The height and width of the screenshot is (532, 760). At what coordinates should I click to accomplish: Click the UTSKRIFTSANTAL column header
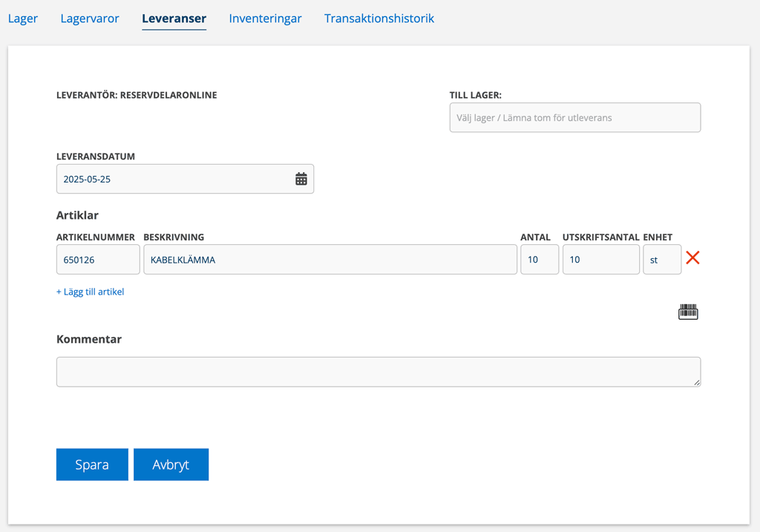(601, 237)
